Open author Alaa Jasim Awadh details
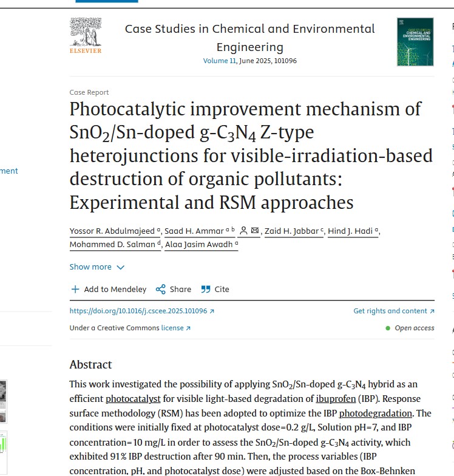The height and width of the screenshot is (476, 454). pyautogui.click(x=200, y=245)
